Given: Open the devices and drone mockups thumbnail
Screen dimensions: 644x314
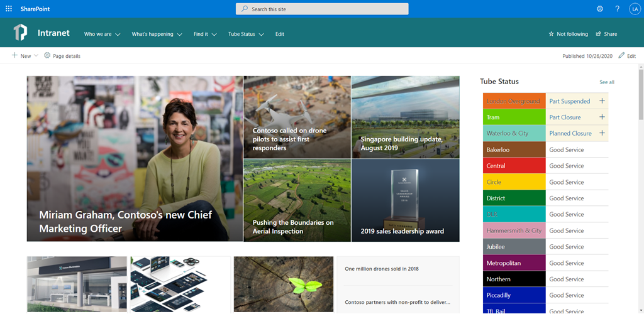Looking at the screenshot, I should [180, 284].
